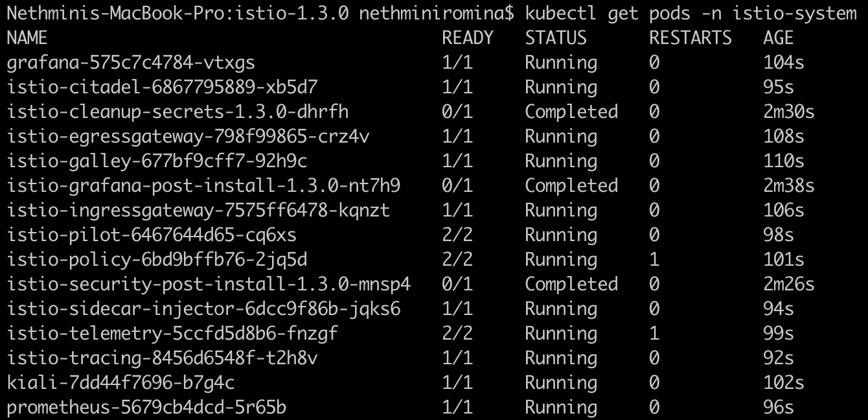
Task: Click the RESTARTS column header
Action: [691, 38]
